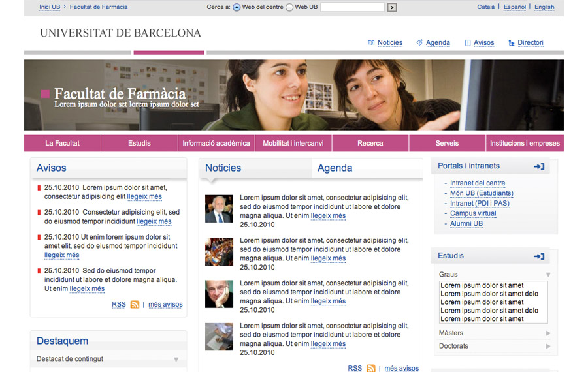Open the Directori link in header
The height and width of the screenshot is (372, 588).
coord(531,42)
